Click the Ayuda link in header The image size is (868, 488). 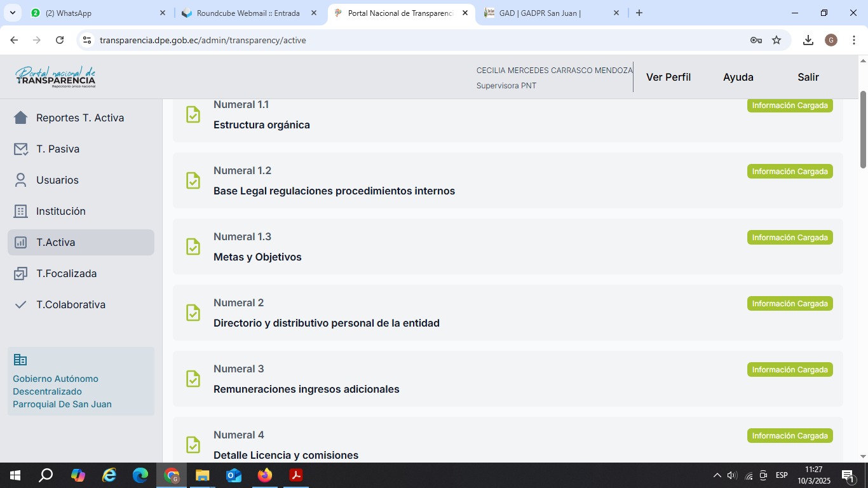pyautogui.click(x=738, y=77)
